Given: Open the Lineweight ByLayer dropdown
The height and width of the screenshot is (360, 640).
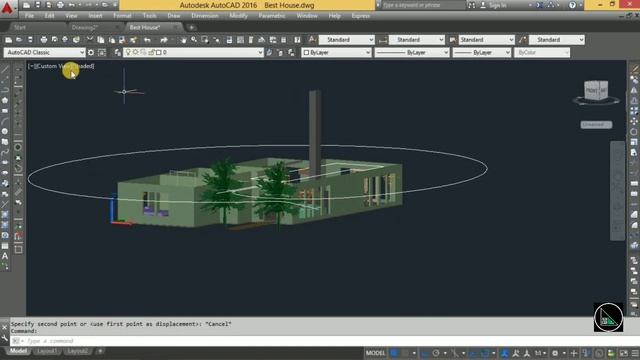Looking at the screenshot, I should pos(482,52).
